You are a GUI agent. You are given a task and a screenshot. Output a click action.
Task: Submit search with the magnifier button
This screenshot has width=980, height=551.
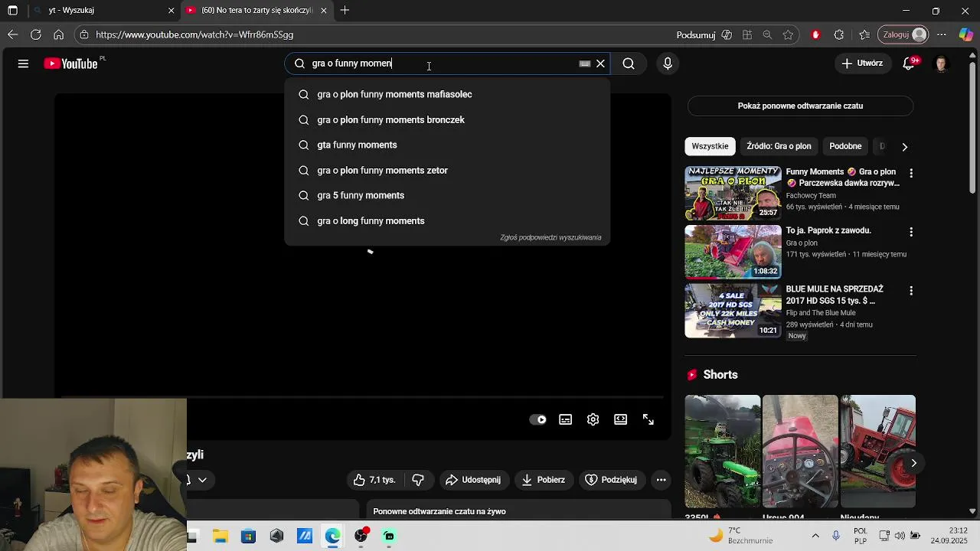coord(629,64)
